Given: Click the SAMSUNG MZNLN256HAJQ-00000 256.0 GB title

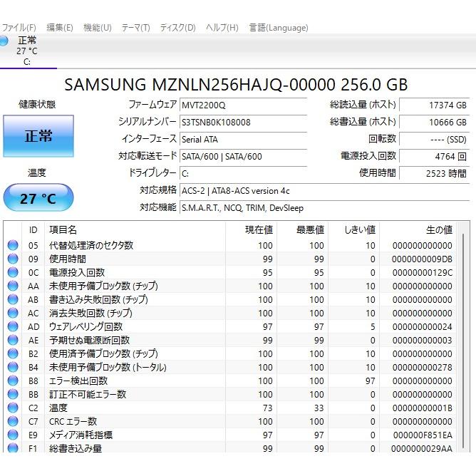Looking at the screenshot, I should click(236, 85).
